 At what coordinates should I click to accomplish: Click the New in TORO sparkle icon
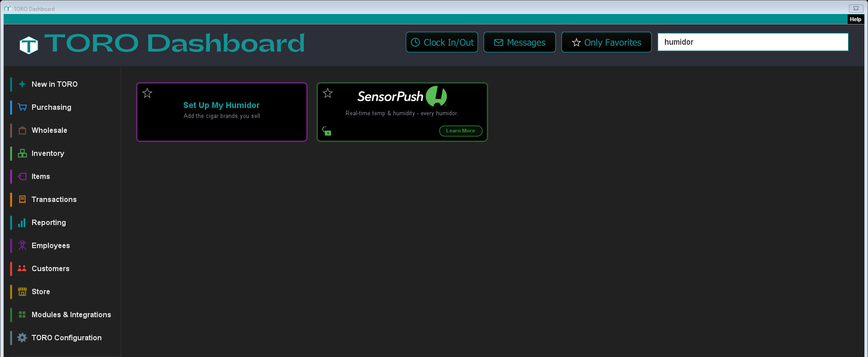click(22, 84)
